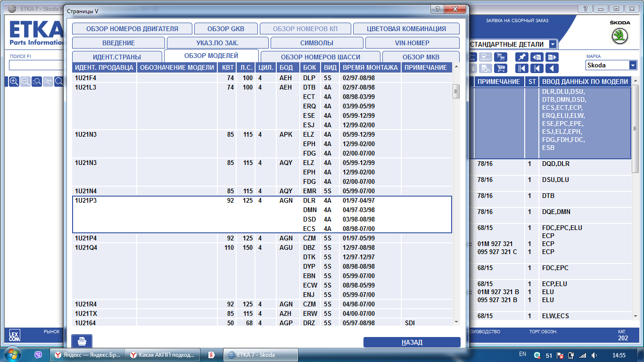644x362 pixels.
Task: Click the pushpin icon in toolbar
Action: coord(522,57)
